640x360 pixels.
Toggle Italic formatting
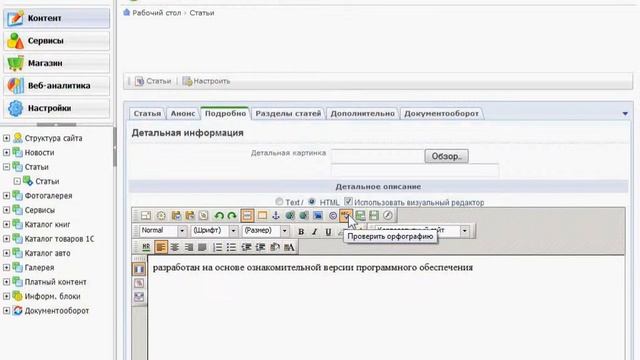pyautogui.click(x=314, y=231)
